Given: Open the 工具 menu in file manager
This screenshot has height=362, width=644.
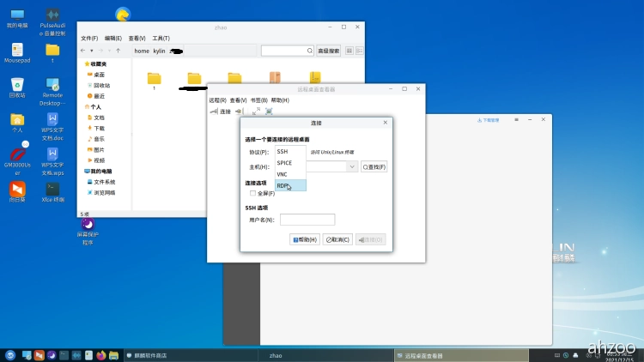Looking at the screenshot, I should (161, 39).
